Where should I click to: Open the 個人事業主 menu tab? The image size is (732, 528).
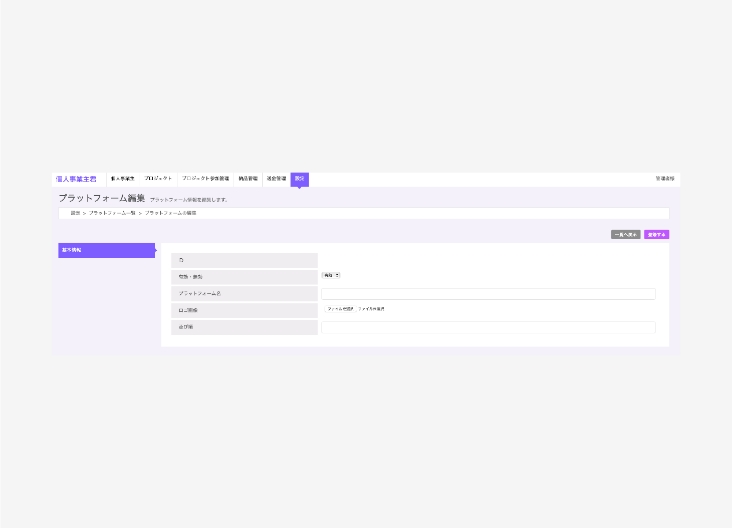tap(123, 179)
